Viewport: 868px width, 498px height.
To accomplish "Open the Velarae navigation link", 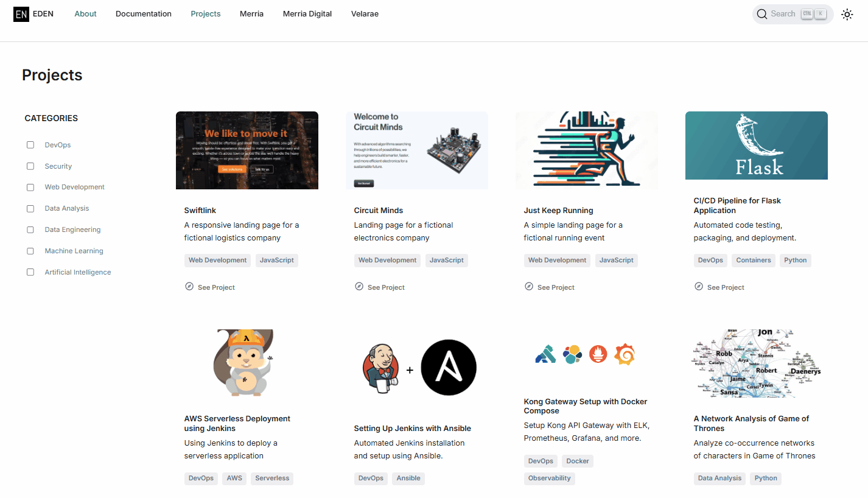I will tap(365, 14).
